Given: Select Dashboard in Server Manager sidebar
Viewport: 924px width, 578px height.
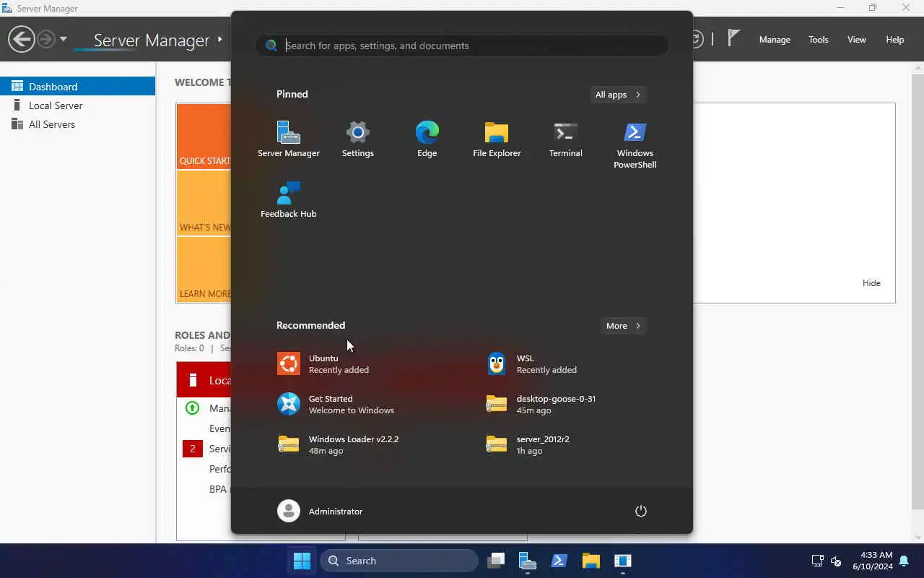Looking at the screenshot, I should click(77, 86).
